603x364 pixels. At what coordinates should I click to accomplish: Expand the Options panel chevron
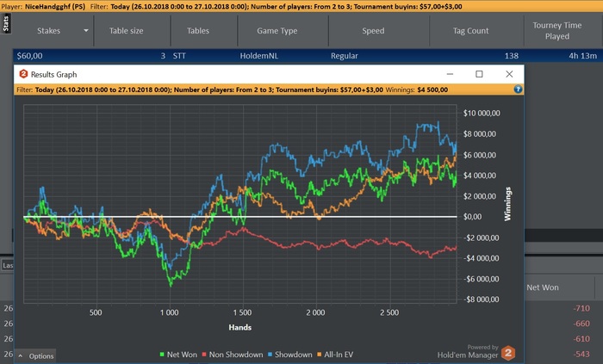point(21,356)
